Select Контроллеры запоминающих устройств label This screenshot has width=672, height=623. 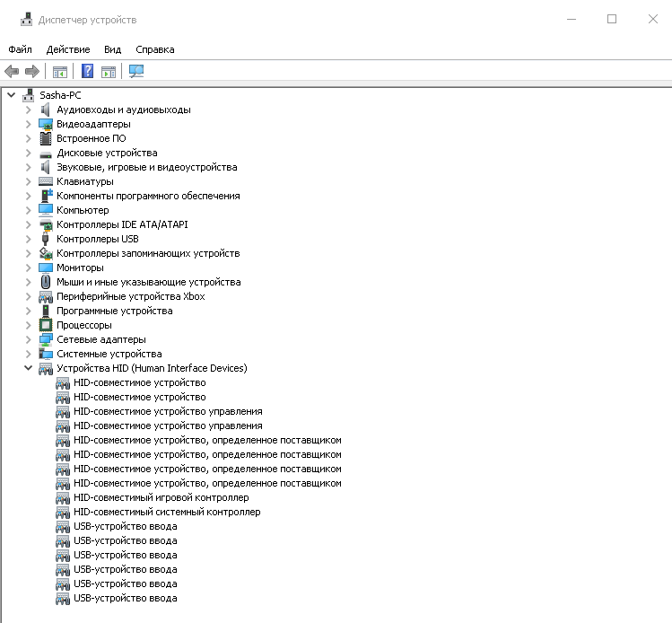point(148,253)
